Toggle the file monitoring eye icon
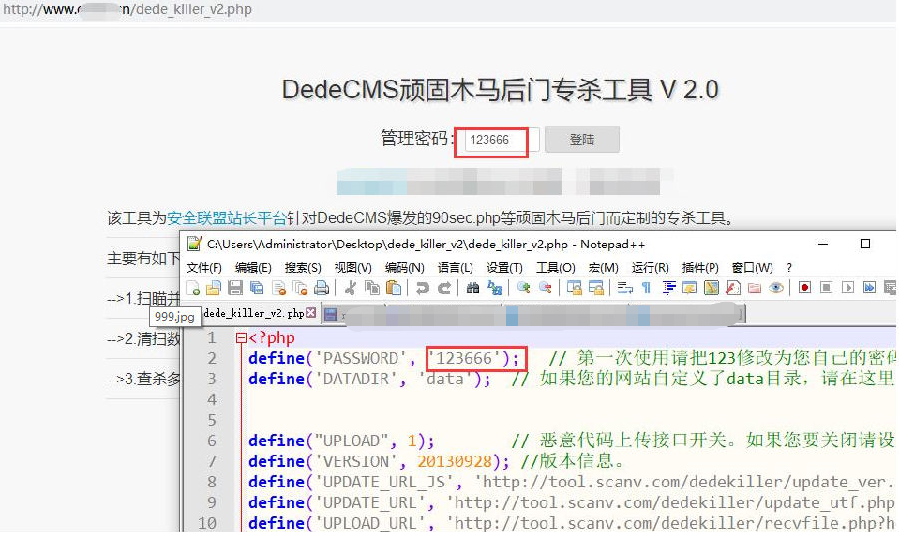The height and width of the screenshot is (560, 899). coord(776,288)
